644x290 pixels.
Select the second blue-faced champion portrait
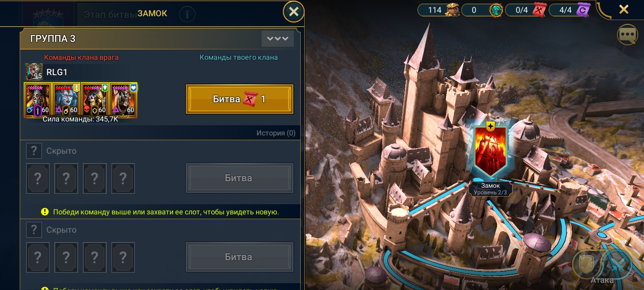click(x=66, y=100)
